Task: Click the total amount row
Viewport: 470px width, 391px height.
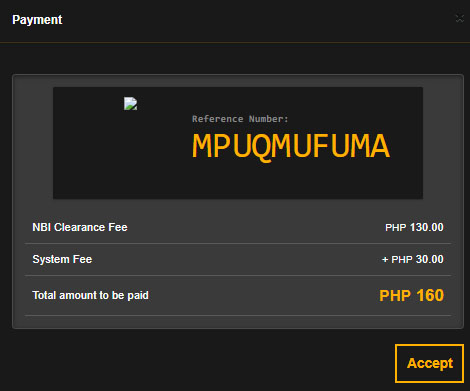Action: 238,295
